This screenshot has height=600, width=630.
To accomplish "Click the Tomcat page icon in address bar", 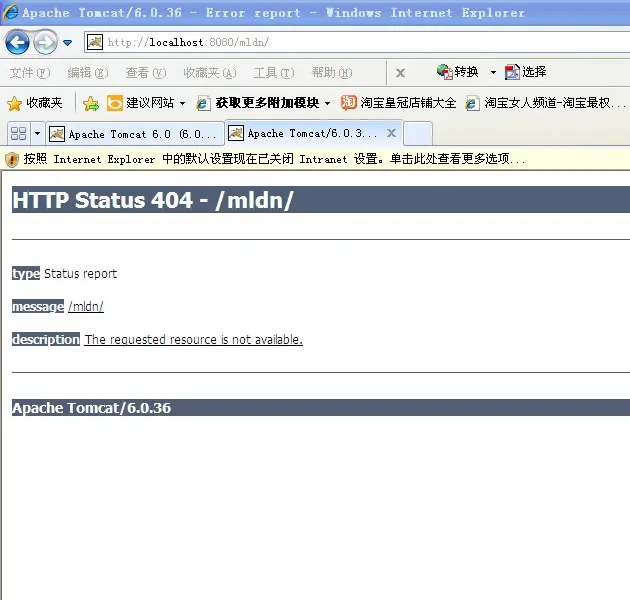I will [95, 42].
